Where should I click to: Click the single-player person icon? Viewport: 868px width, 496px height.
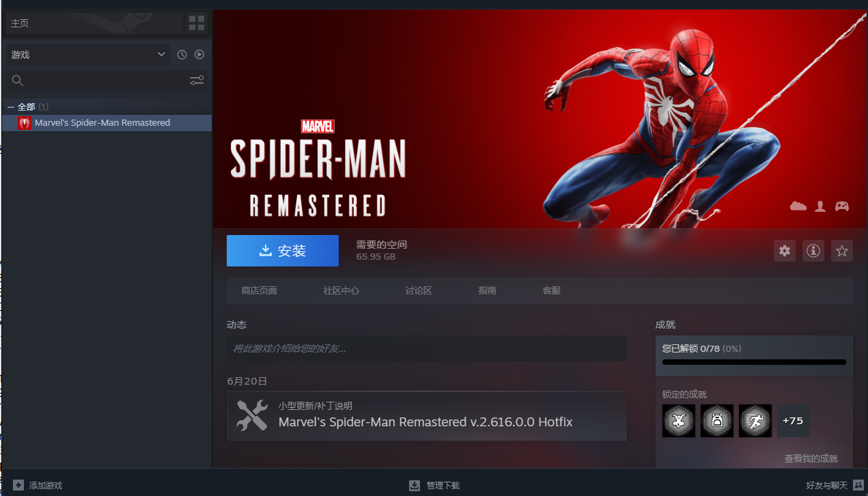(x=820, y=206)
